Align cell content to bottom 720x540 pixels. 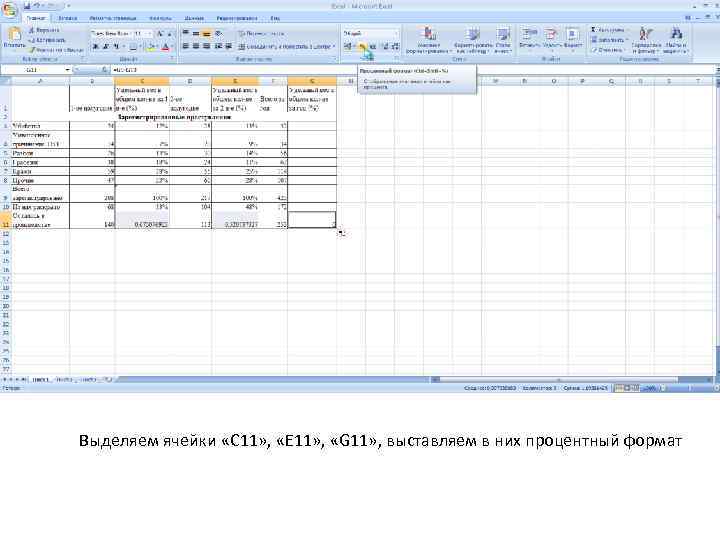(206, 34)
